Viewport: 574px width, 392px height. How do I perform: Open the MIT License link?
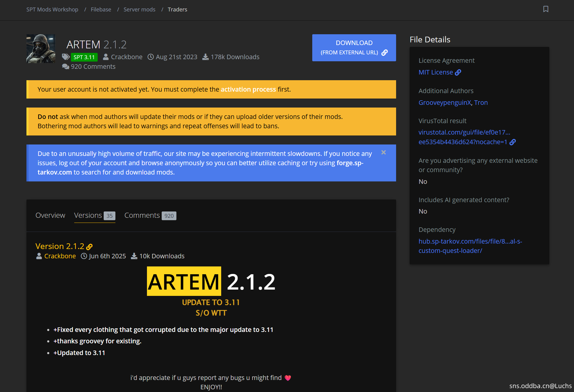tap(435, 72)
